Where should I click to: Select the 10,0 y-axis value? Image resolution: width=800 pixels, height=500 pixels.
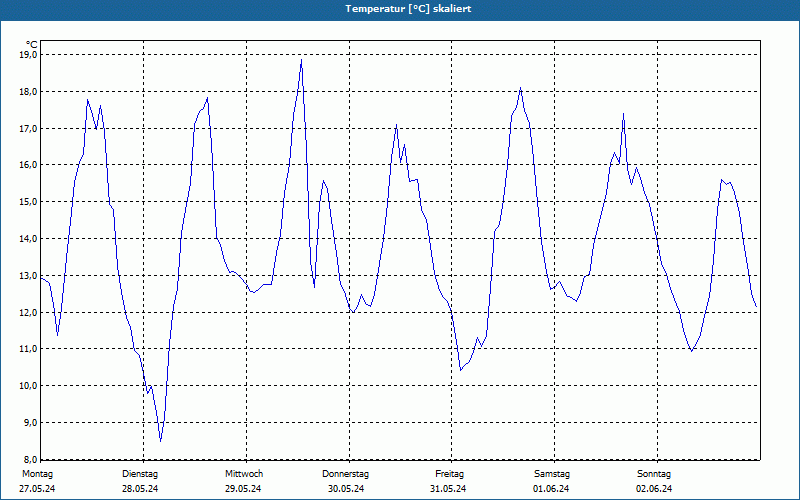point(29,386)
